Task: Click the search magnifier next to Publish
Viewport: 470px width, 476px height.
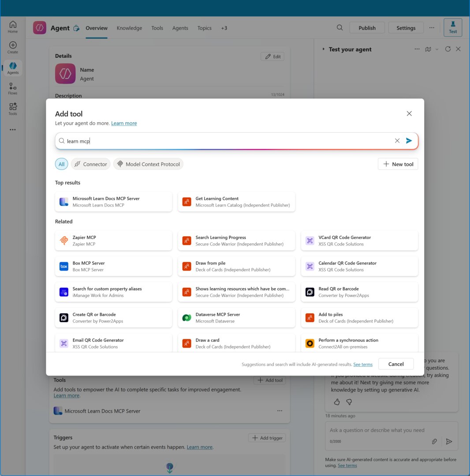Action: 339,27
